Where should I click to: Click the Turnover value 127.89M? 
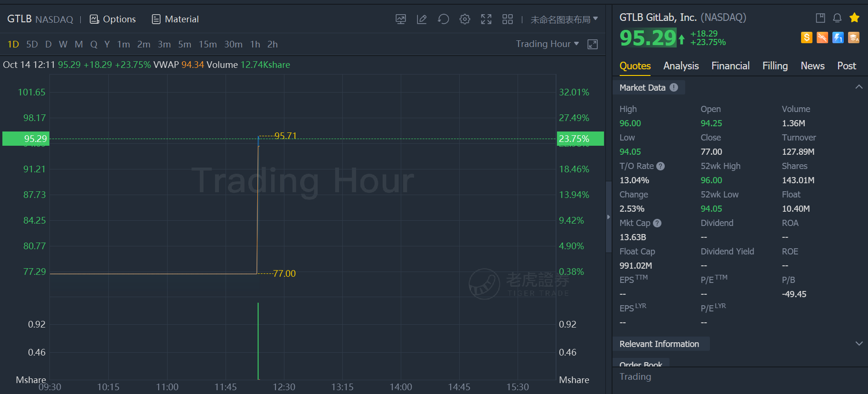tap(798, 152)
